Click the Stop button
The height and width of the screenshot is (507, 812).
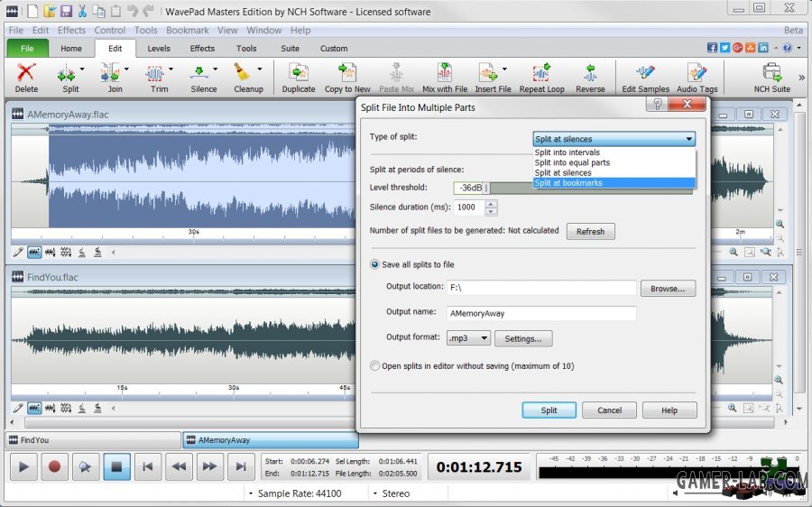[116, 467]
